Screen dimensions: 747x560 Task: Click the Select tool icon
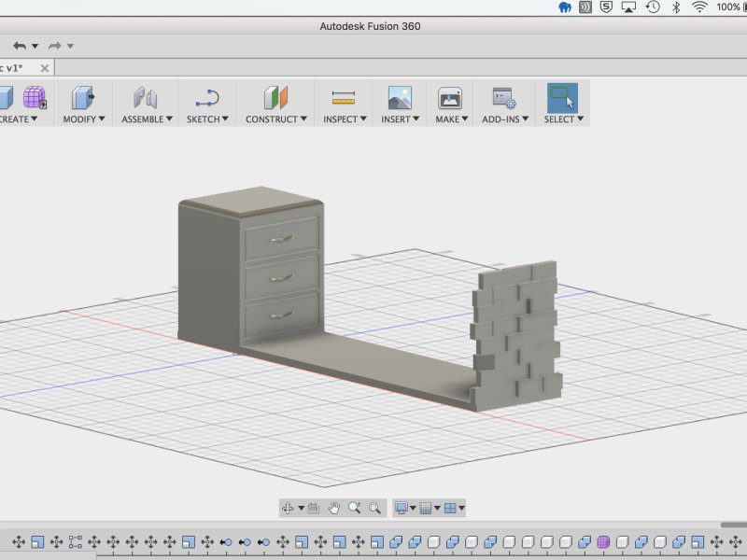coord(563,98)
